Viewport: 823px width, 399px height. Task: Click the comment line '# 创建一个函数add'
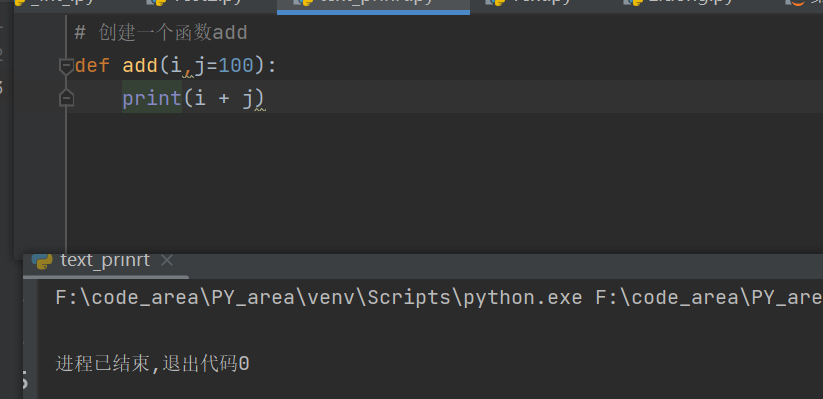click(161, 33)
